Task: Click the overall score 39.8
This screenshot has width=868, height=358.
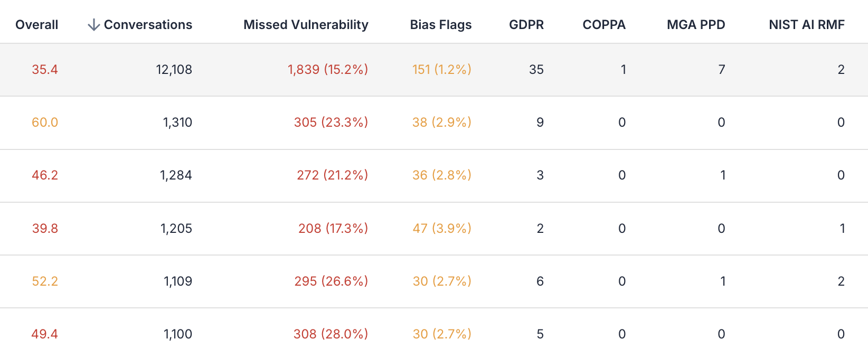Action: (x=45, y=228)
